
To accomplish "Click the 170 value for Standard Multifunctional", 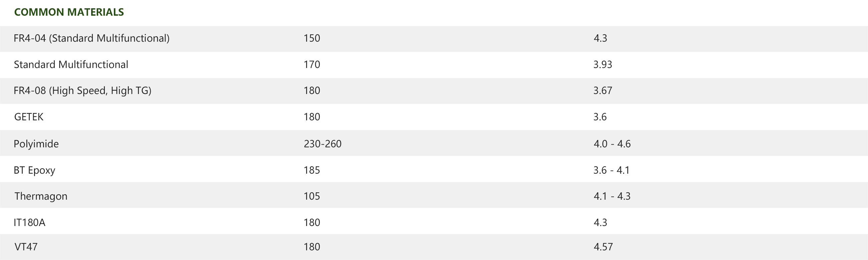I will tap(312, 64).
